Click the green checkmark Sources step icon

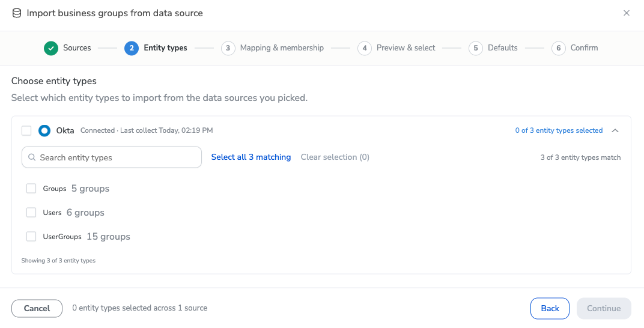pyautogui.click(x=51, y=48)
